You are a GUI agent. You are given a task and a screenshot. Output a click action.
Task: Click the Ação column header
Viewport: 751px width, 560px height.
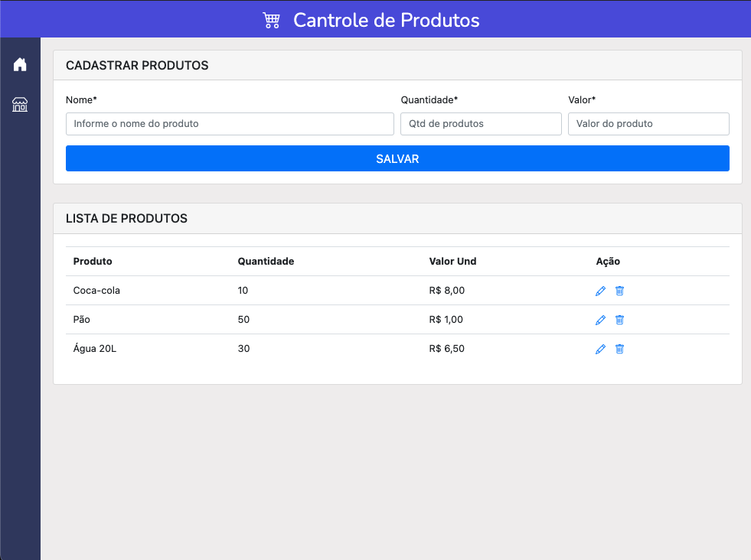(x=608, y=261)
